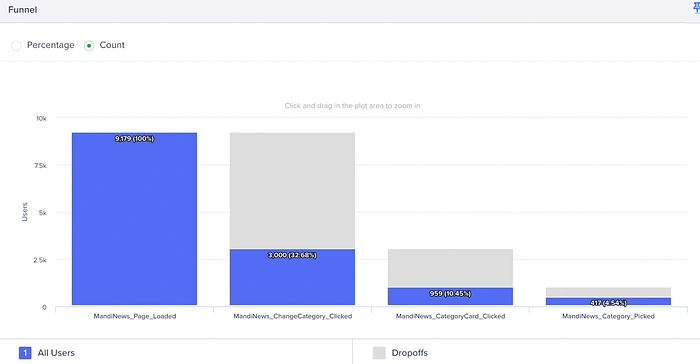Click the Funnel panel title
This screenshot has width=700, height=364.
(x=22, y=9)
